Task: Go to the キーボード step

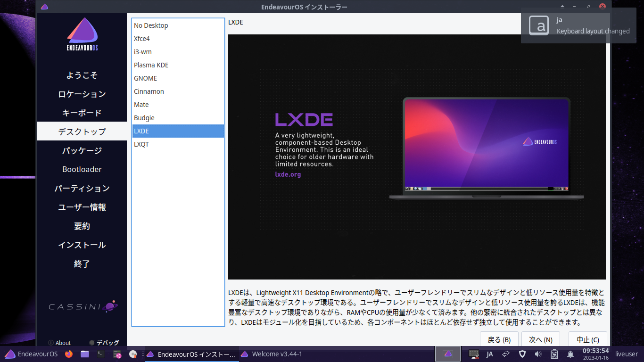Action: tap(82, 113)
